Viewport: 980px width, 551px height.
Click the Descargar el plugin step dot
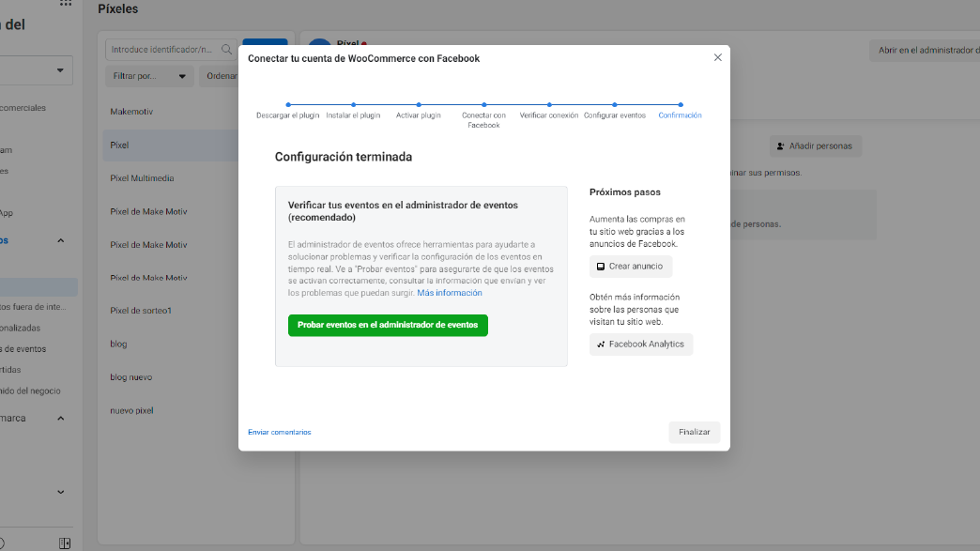pyautogui.click(x=288, y=105)
